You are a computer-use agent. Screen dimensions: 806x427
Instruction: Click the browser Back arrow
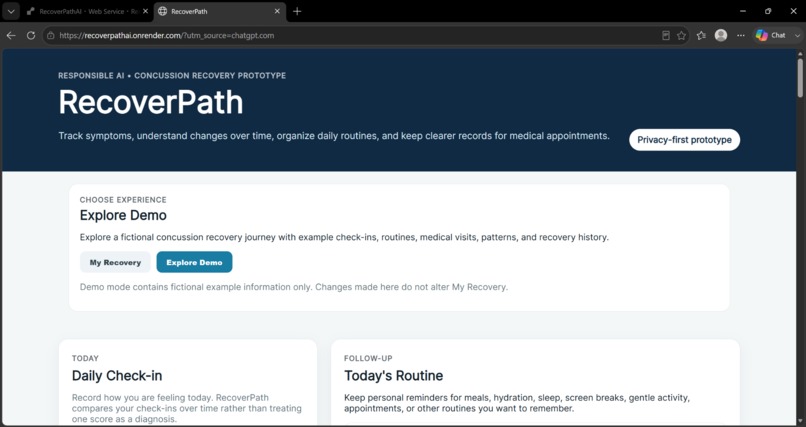point(11,35)
